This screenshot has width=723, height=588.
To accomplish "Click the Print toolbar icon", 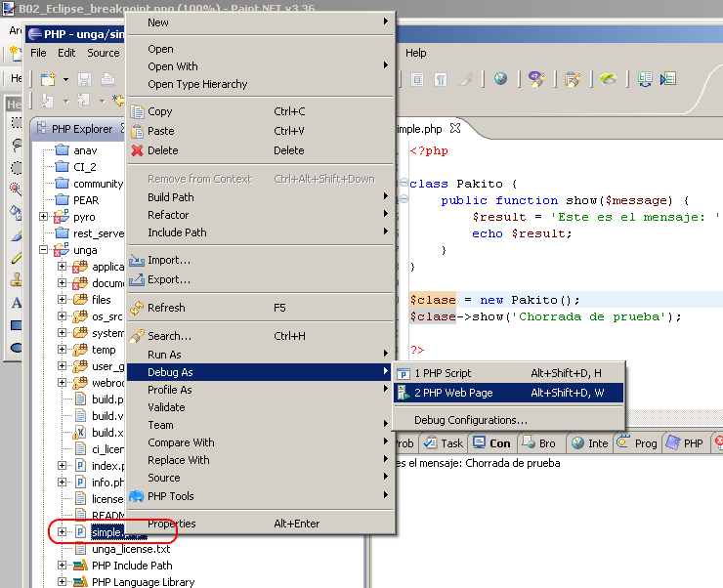I will point(107,79).
